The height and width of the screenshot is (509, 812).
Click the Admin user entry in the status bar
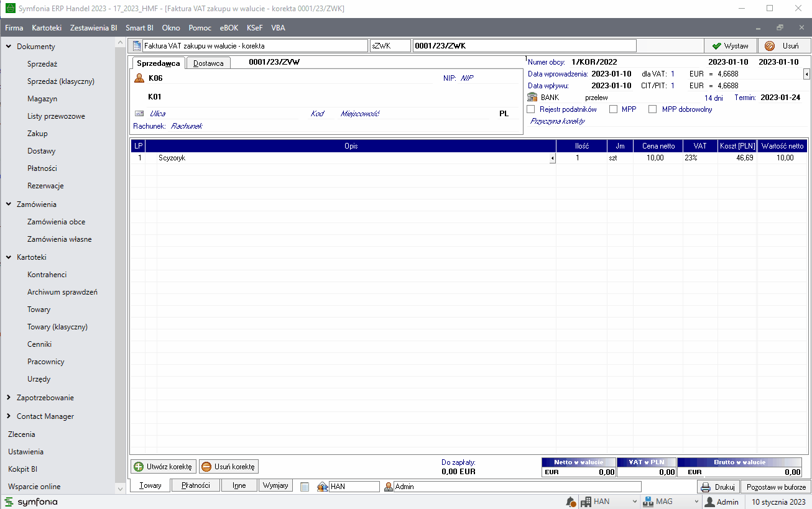point(721,502)
